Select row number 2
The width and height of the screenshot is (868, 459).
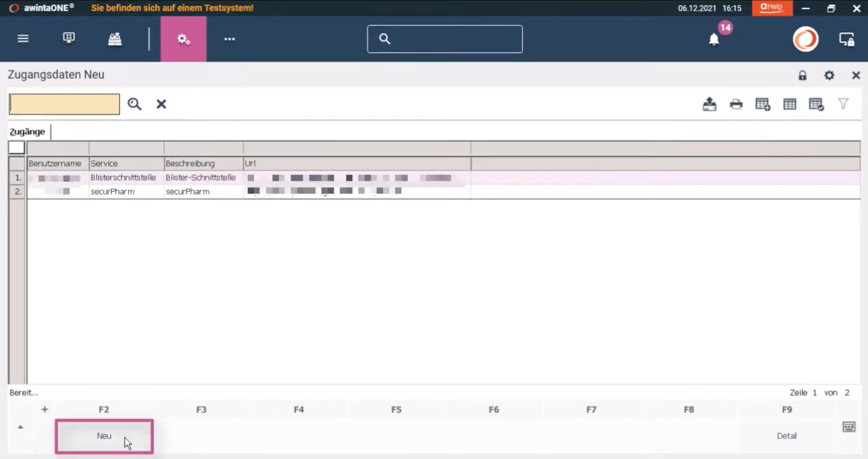(17, 192)
